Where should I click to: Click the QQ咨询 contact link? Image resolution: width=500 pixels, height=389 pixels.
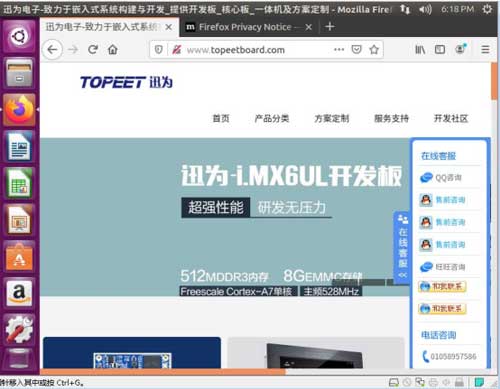[x=441, y=178]
